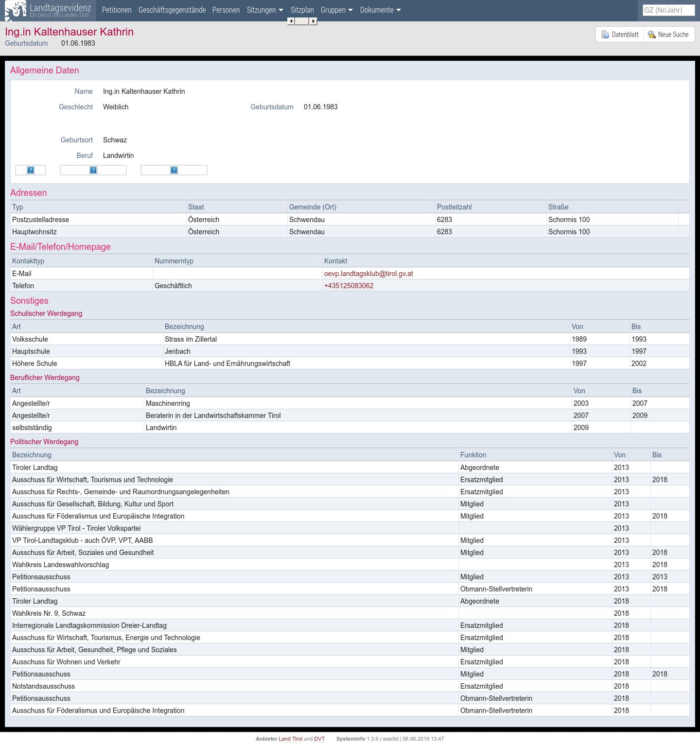Image resolution: width=700 pixels, height=746 pixels.
Task: Click the Politischer Werdegang subheading
Action: pyautogui.click(x=44, y=442)
